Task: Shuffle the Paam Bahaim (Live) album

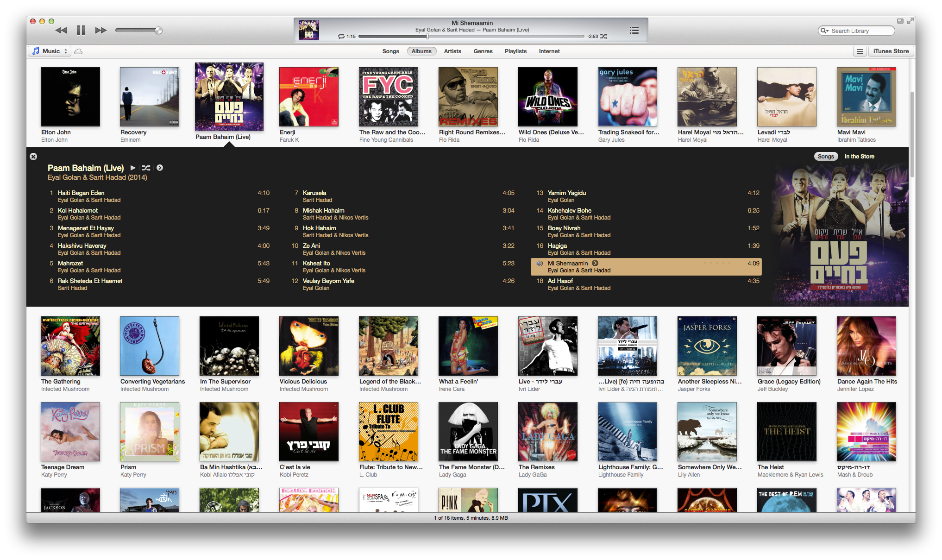Action: tap(146, 168)
